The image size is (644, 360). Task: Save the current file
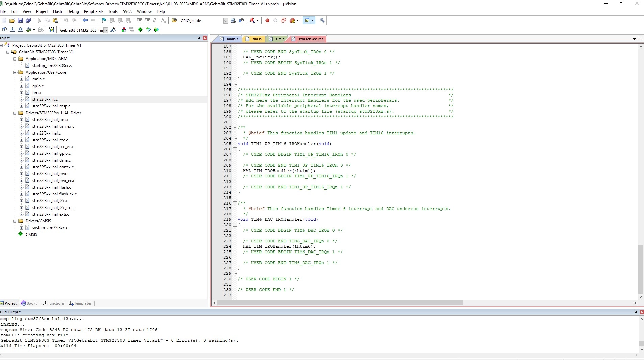(x=20, y=20)
